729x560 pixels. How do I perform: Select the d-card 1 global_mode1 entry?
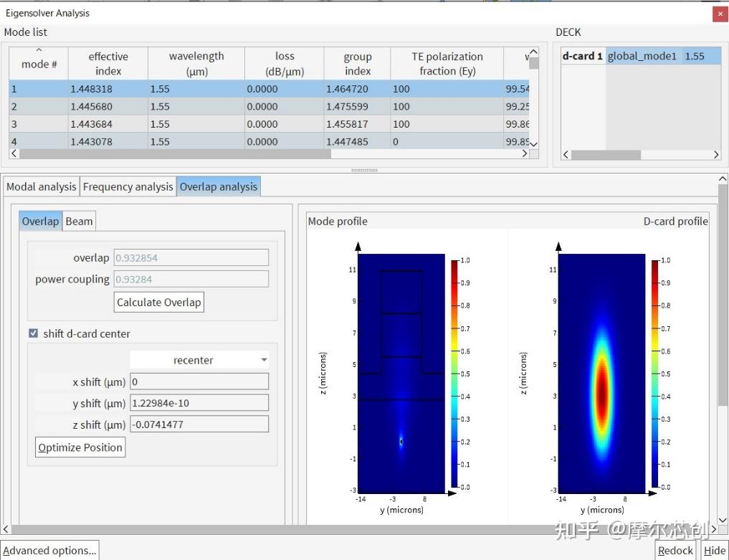point(641,56)
